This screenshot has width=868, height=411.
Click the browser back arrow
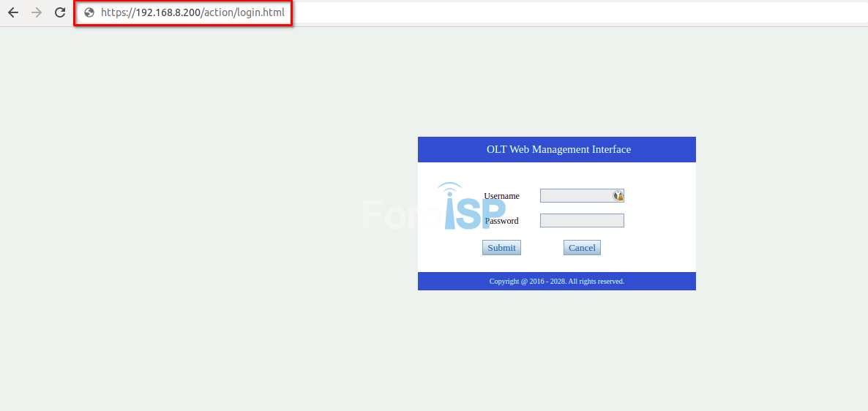[x=13, y=12]
